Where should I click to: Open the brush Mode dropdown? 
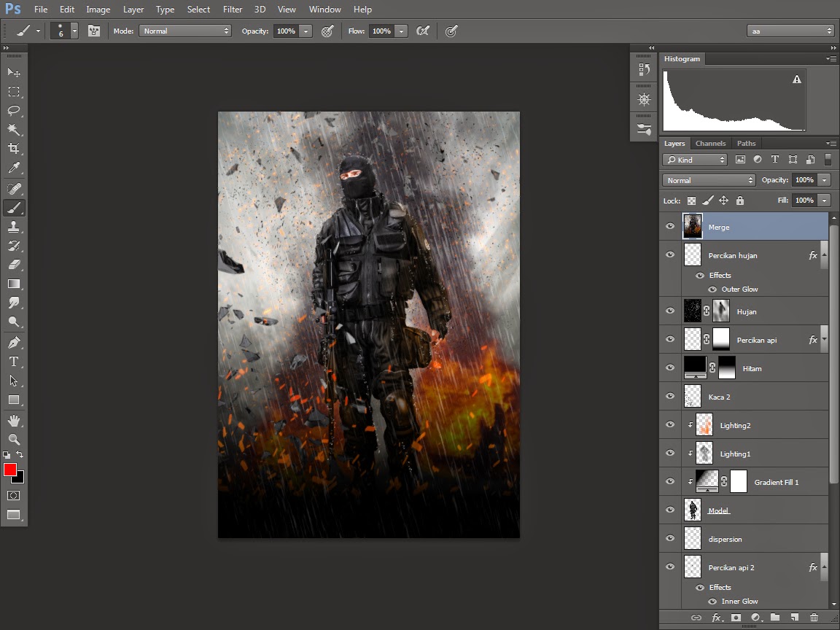[x=186, y=31]
